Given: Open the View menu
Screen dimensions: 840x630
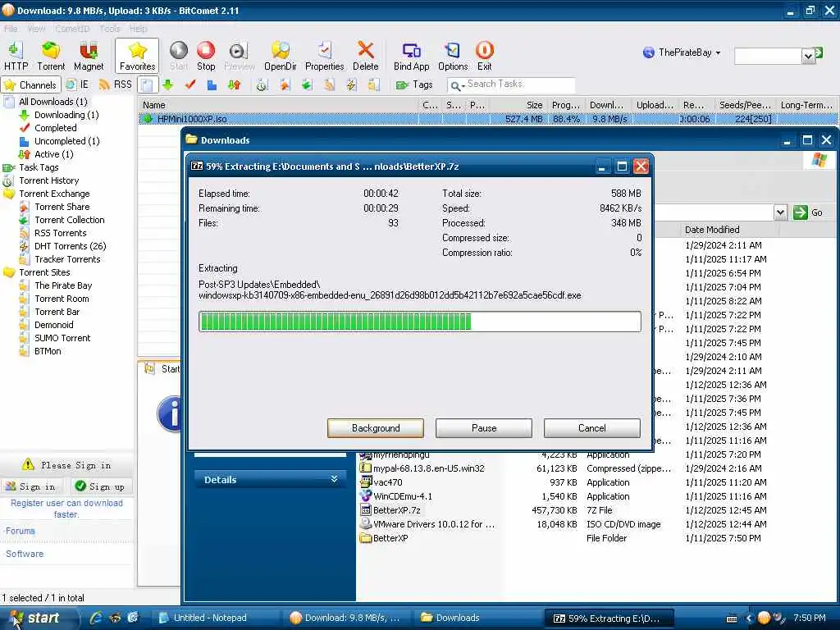Looking at the screenshot, I should click(36, 29).
